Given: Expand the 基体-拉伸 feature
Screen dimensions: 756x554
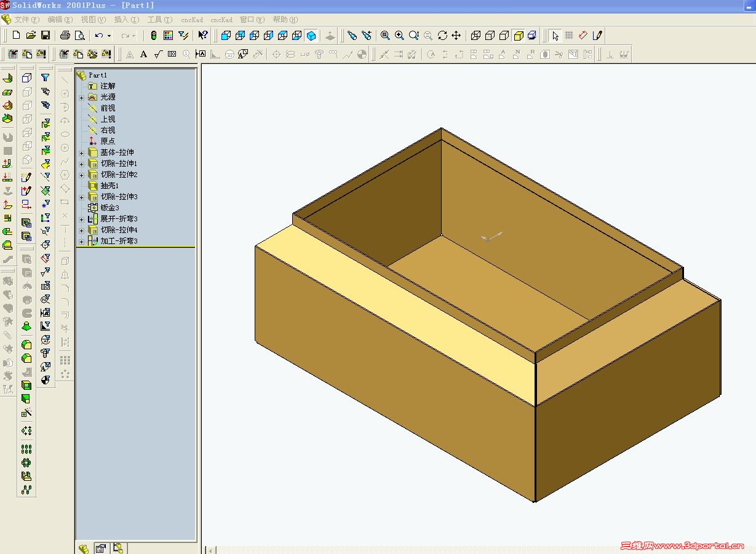Looking at the screenshot, I should coord(81,152).
